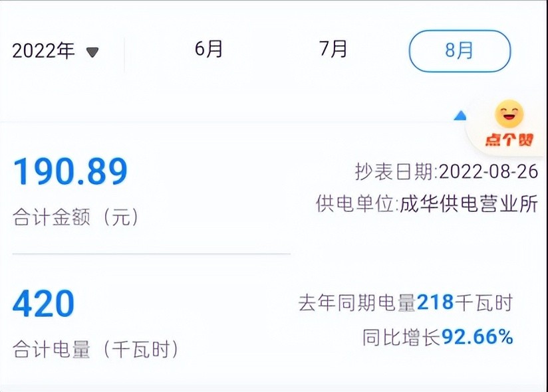Click the 420 total usage figure

(44, 304)
